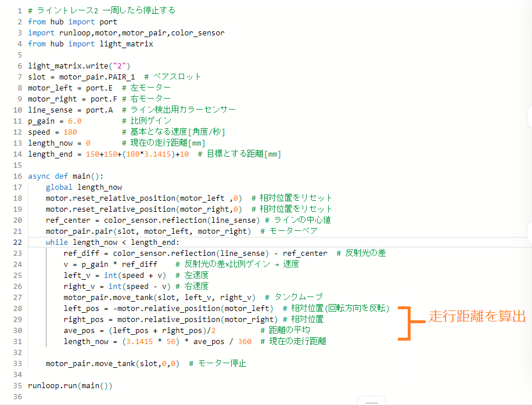This screenshot has width=532, height=405.
Task: Click the 'async def main():' line
Action: pyautogui.click(x=65, y=176)
